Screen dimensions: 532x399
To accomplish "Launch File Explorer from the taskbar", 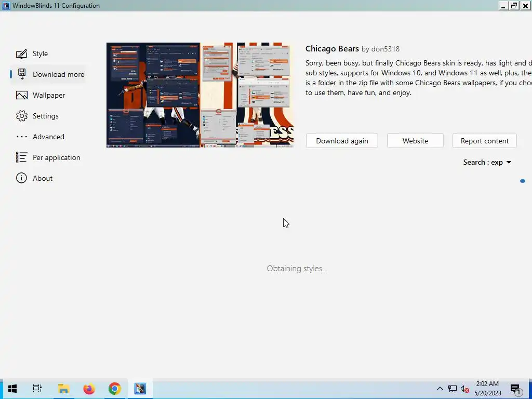I will (x=63, y=389).
